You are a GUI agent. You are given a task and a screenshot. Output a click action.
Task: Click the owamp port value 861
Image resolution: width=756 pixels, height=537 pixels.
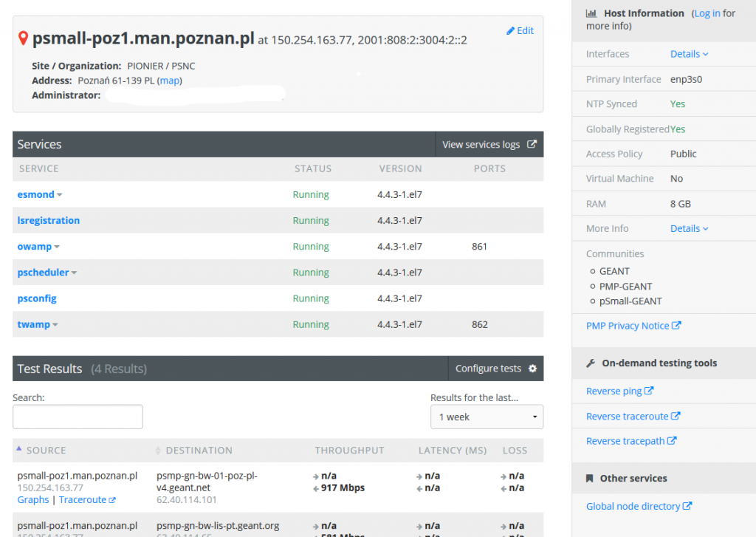coord(479,247)
